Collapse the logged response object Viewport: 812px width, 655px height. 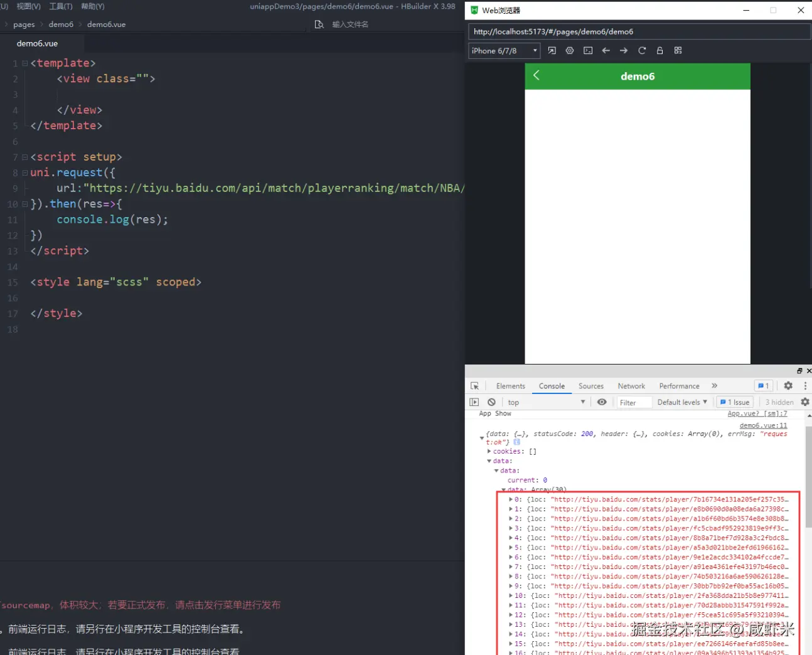point(482,438)
